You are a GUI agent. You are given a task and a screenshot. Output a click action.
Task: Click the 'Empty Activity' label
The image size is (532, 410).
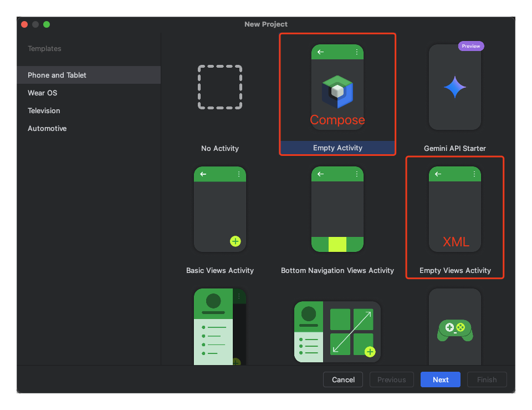[337, 148]
